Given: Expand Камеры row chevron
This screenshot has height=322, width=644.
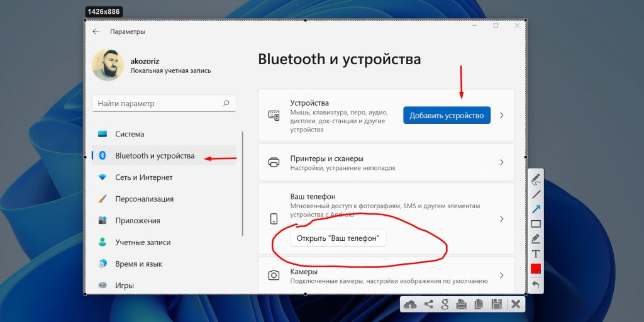Looking at the screenshot, I should pyautogui.click(x=501, y=275).
